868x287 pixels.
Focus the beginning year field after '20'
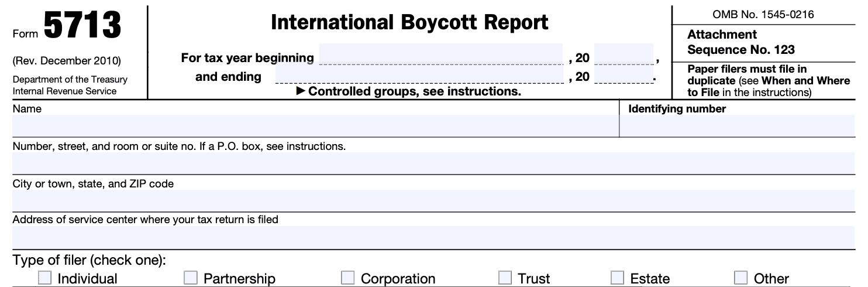click(x=624, y=54)
